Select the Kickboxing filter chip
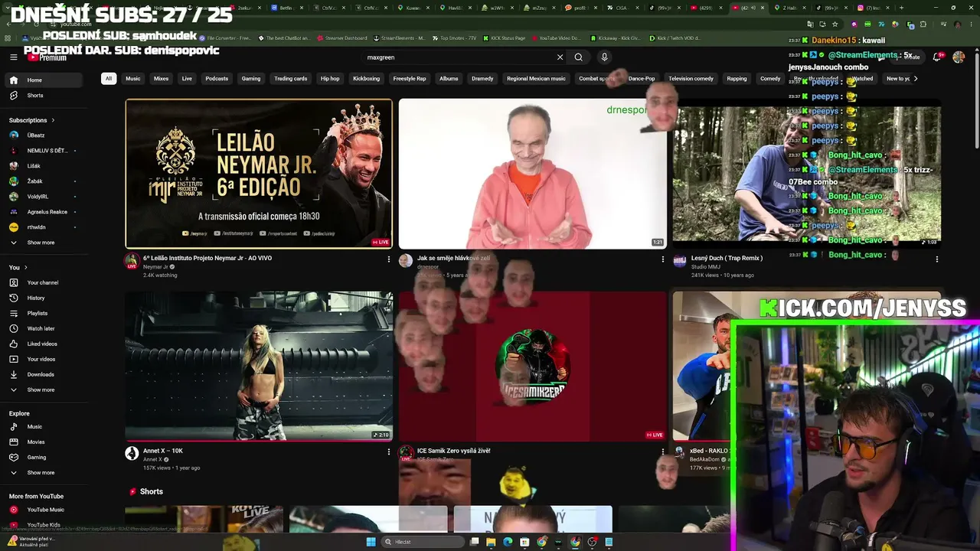Screen dimensions: 980x551 [366, 79]
